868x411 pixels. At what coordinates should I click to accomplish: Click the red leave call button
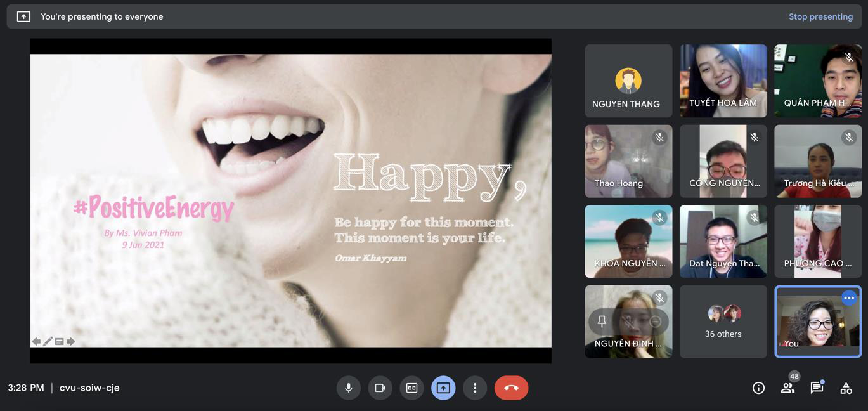511,388
